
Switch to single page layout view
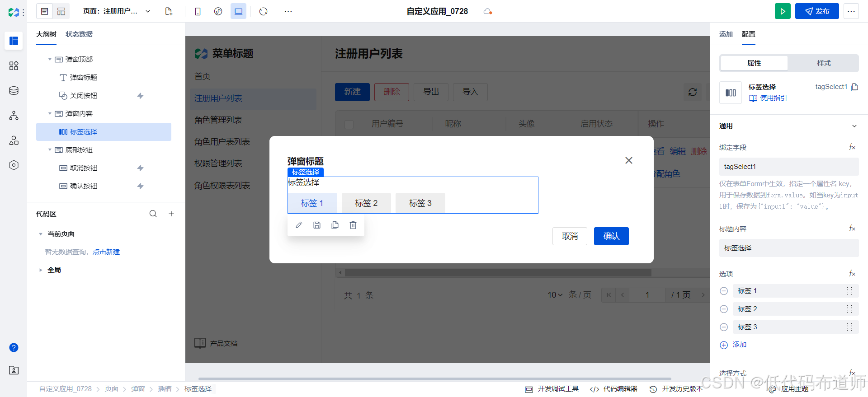44,11
